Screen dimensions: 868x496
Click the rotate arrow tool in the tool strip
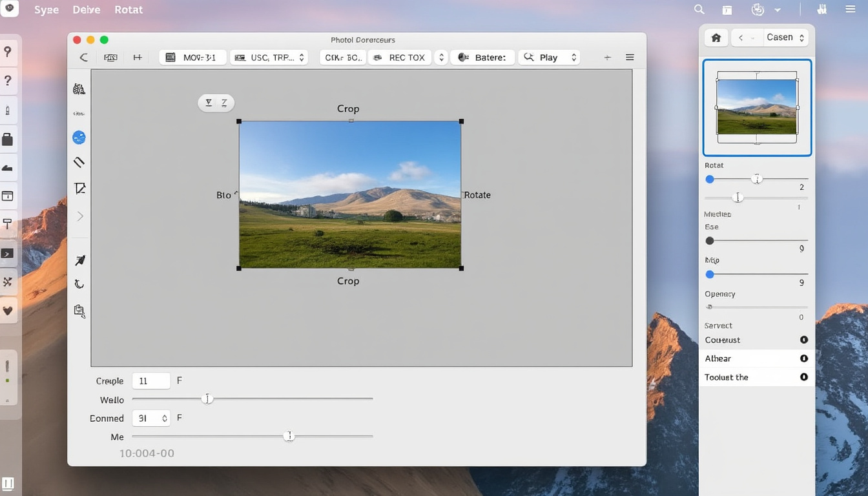click(79, 284)
